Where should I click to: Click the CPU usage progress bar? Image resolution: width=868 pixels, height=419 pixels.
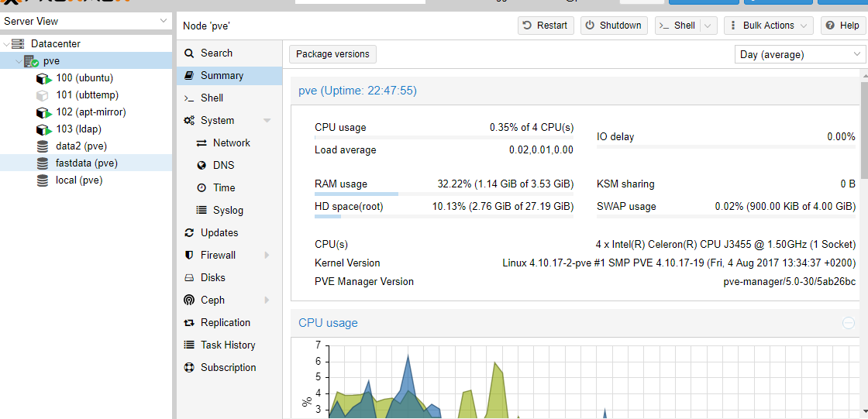coord(444,137)
